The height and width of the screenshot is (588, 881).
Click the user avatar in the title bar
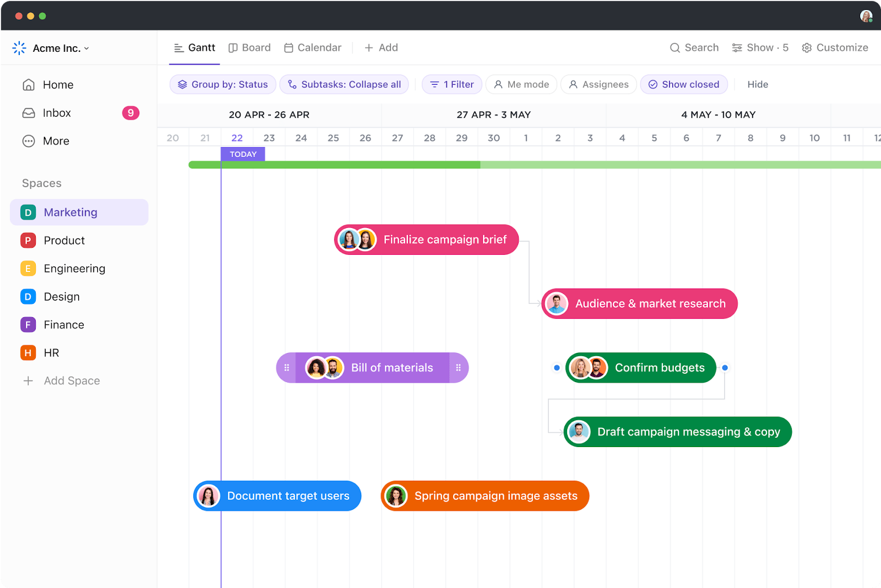coord(866,15)
